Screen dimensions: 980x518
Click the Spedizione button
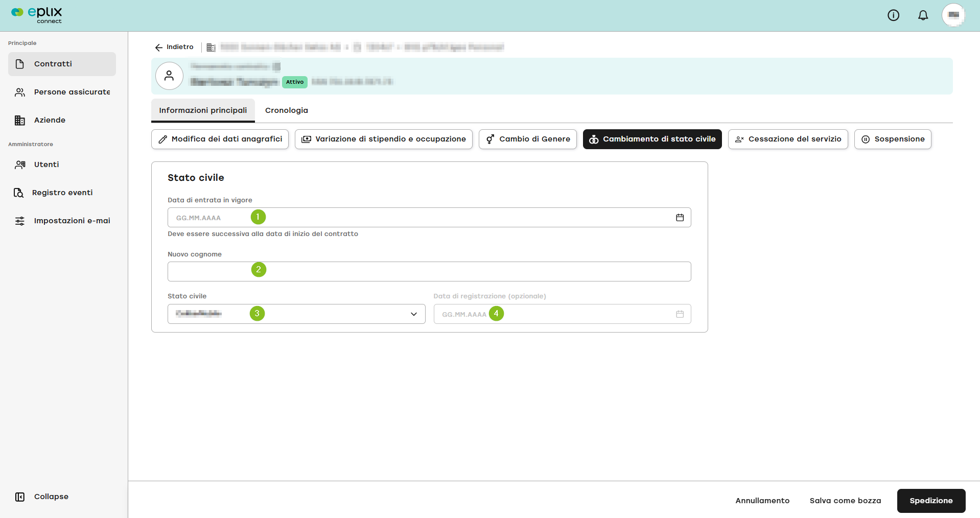931,501
